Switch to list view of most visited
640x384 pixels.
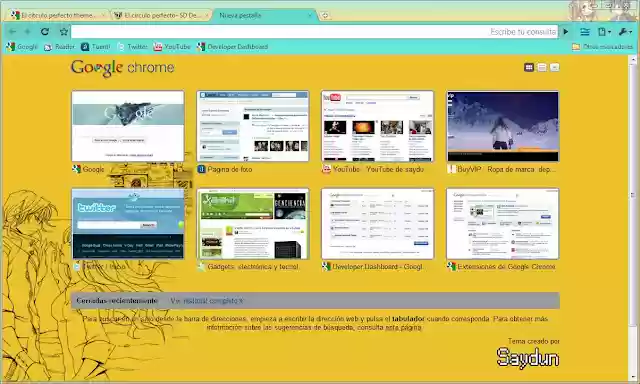542,67
